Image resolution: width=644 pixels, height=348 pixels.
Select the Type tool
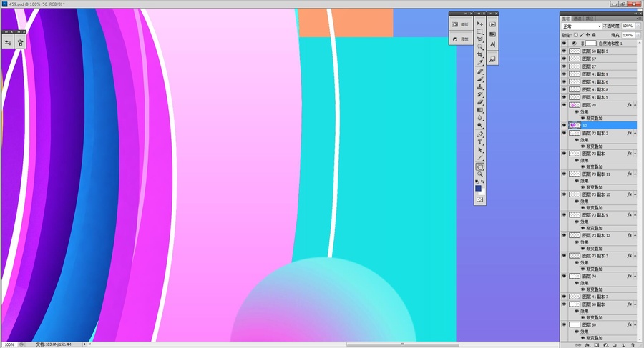tap(479, 142)
